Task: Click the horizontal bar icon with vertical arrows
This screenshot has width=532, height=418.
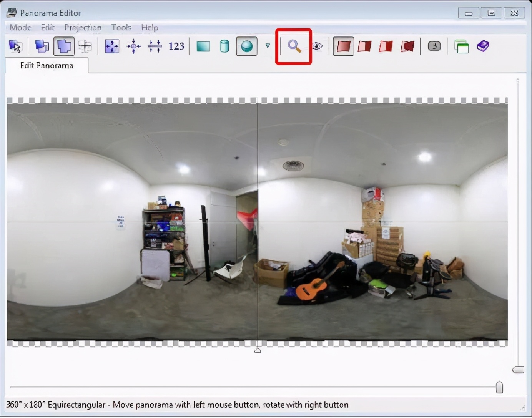Action: tap(155, 46)
